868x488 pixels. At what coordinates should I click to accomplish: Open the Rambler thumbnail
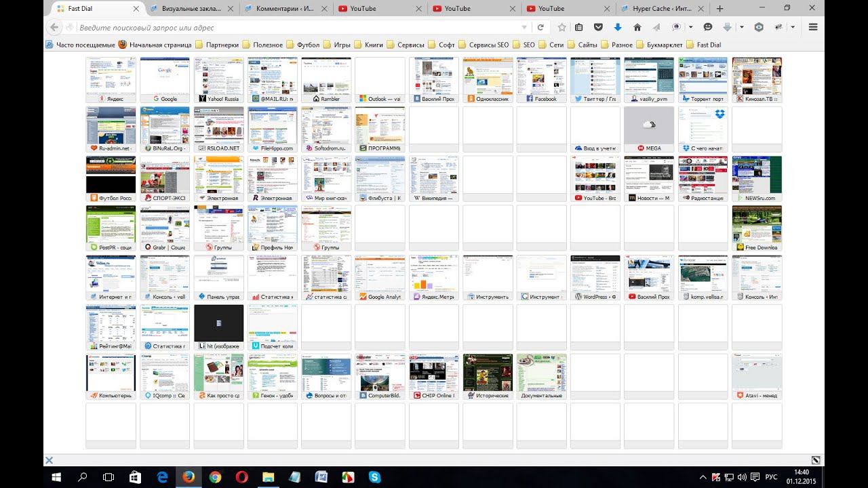(x=326, y=80)
